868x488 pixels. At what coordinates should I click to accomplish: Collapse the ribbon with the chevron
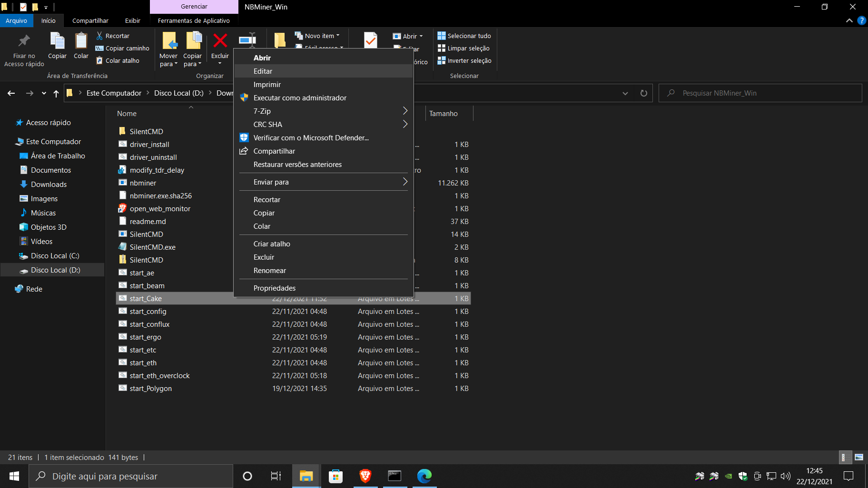[849, 20]
